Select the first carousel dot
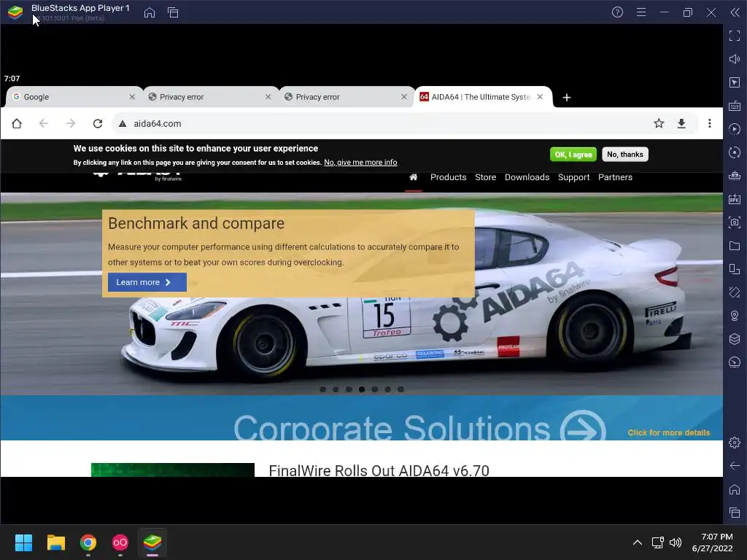747x560 pixels. 323,389
